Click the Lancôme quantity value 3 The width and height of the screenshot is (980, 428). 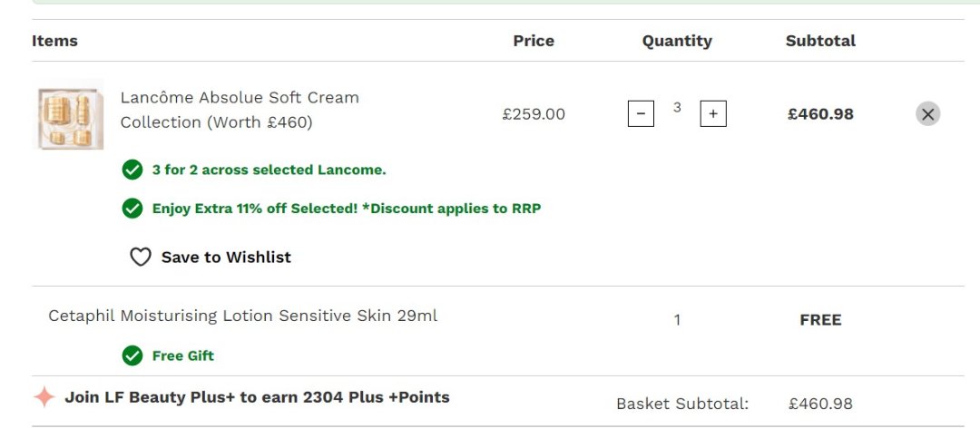pos(677,108)
